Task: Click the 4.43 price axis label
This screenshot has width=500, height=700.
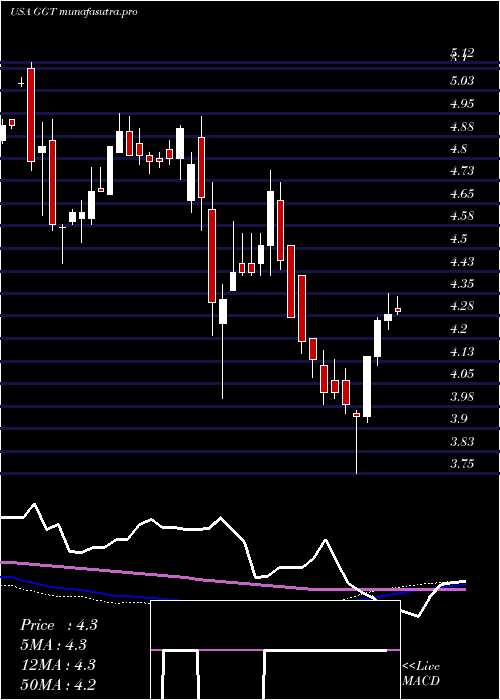Action: coord(462,261)
